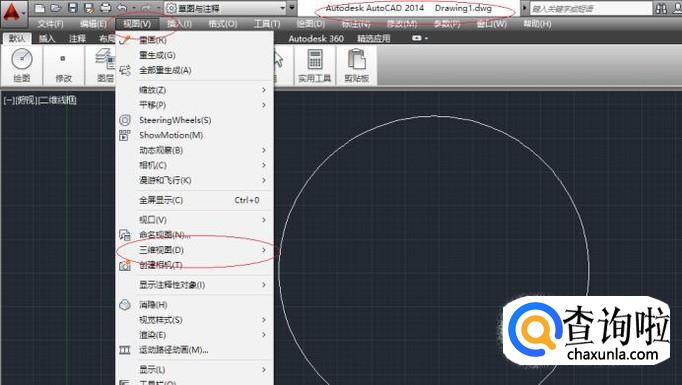Image resolution: width=682 pixels, height=385 pixels.
Task: Open the AutoCAD application menu logo
Action: tap(13, 13)
